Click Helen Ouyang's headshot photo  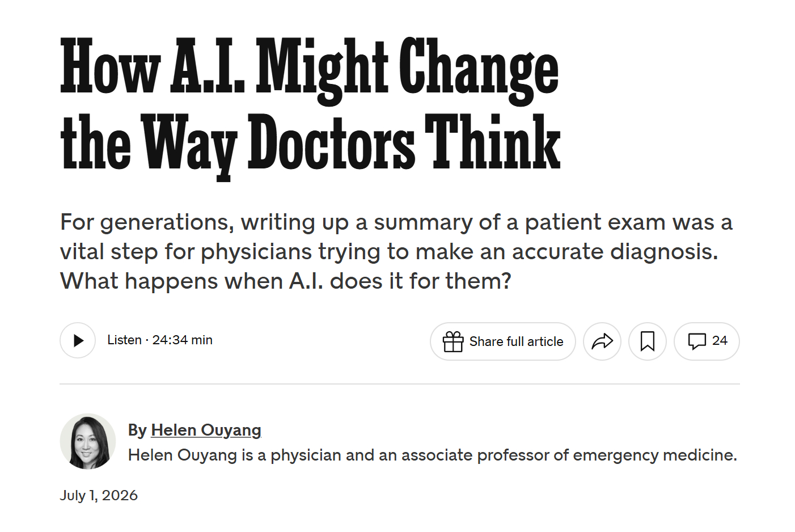pyautogui.click(x=88, y=441)
